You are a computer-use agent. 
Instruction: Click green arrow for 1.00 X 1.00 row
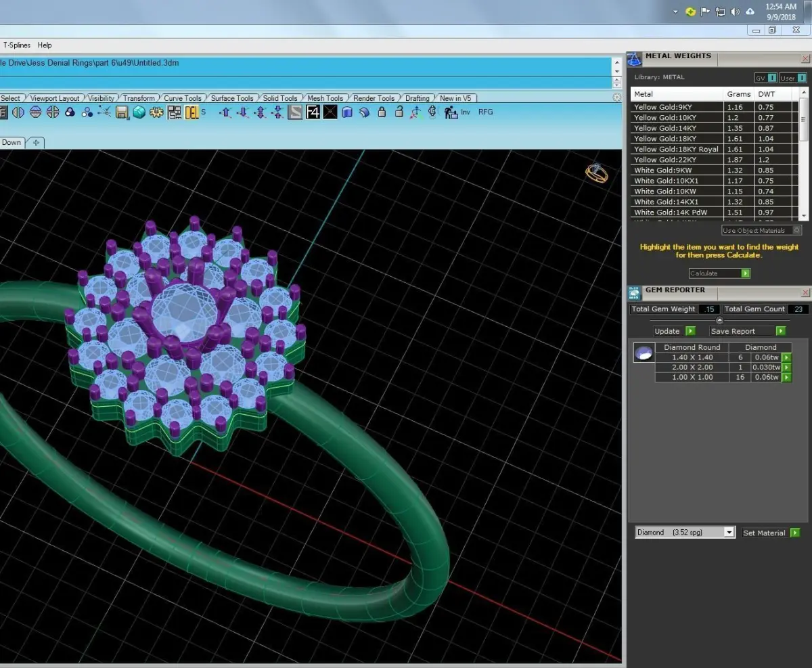click(x=786, y=377)
